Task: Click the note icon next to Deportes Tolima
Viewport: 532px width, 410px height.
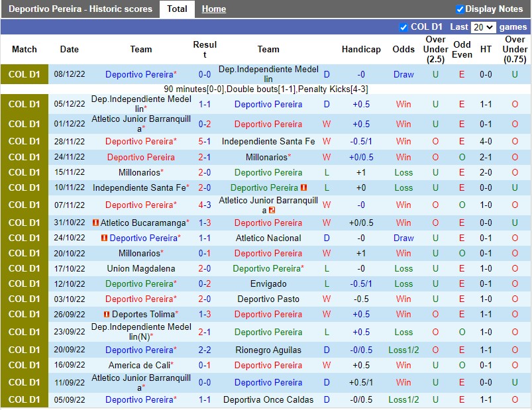Action: [x=107, y=314]
